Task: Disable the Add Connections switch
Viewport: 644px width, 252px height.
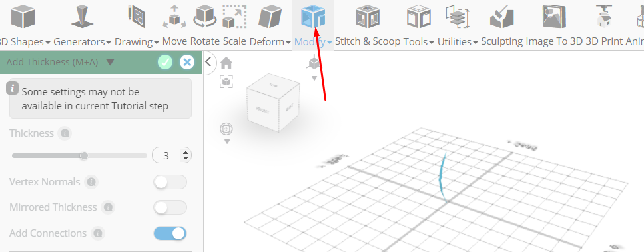Action: pos(170,233)
